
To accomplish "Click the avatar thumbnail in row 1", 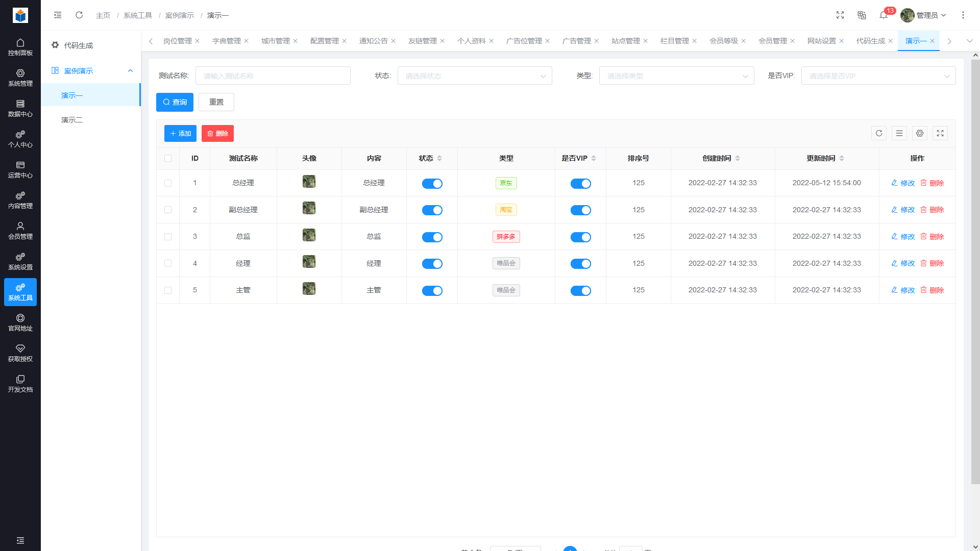I will (x=309, y=182).
